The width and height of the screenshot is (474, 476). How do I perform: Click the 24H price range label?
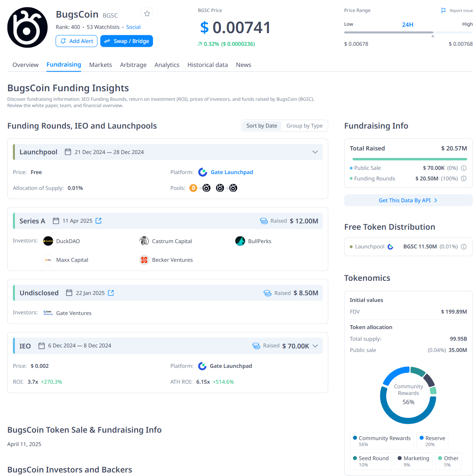408,25
